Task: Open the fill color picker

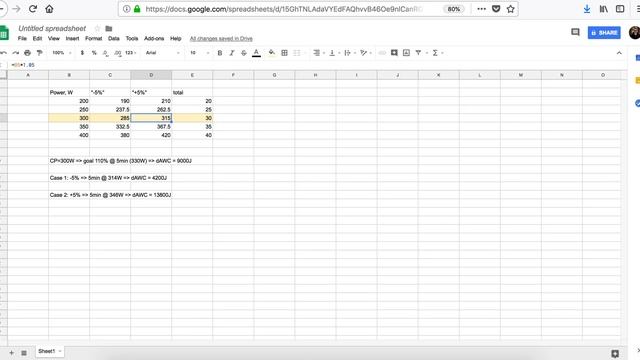Action: click(271, 53)
